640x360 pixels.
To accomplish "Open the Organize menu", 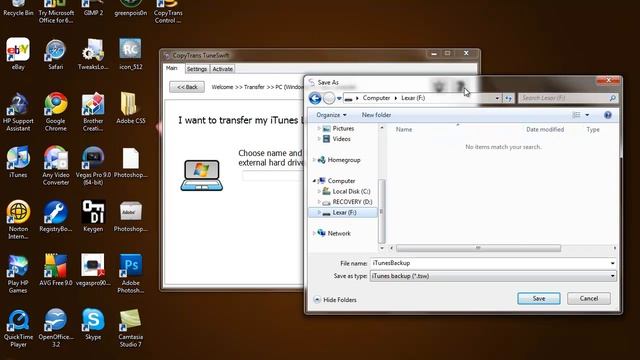I will click(x=331, y=115).
